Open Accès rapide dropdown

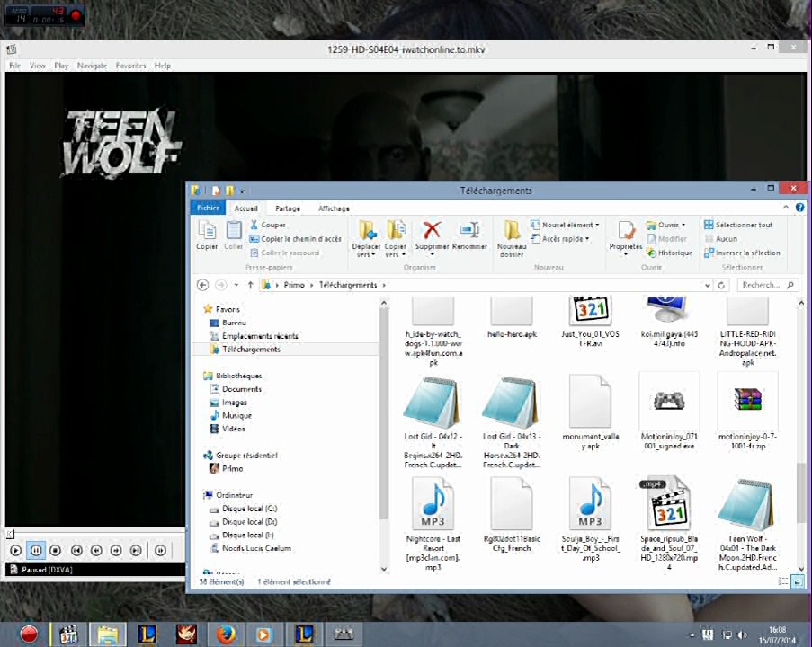click(x=560, y=239)
